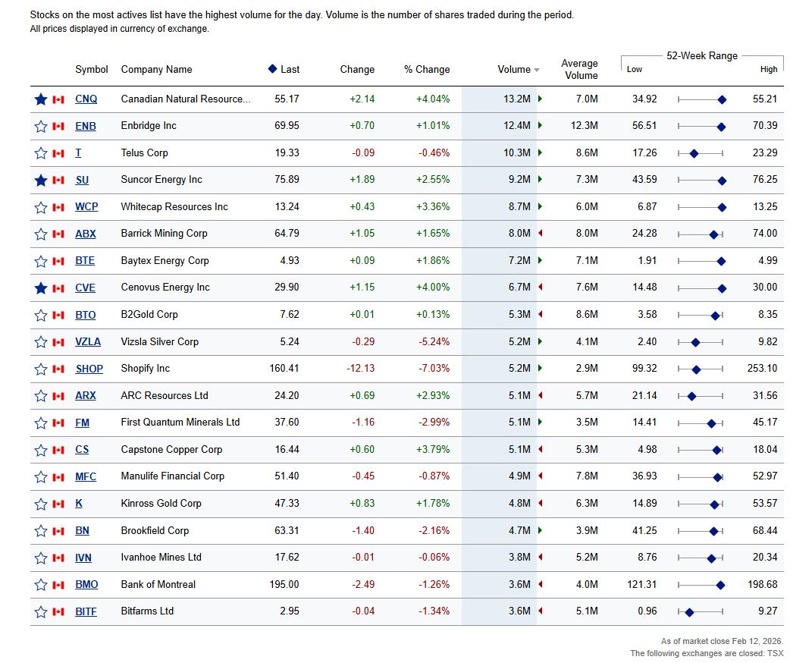Star the Whitecap Resources row

pos(41,207)
